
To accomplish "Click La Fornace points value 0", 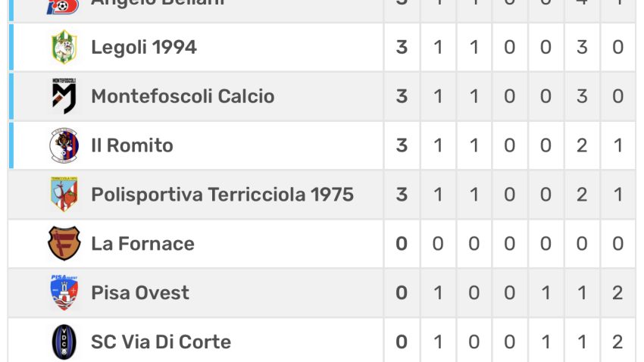I will click(402, 244).
